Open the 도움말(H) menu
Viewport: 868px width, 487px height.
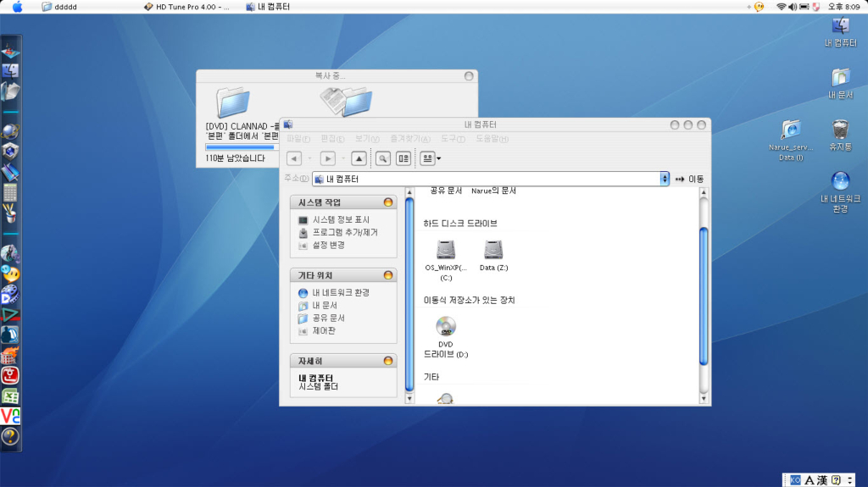[492, 139]
